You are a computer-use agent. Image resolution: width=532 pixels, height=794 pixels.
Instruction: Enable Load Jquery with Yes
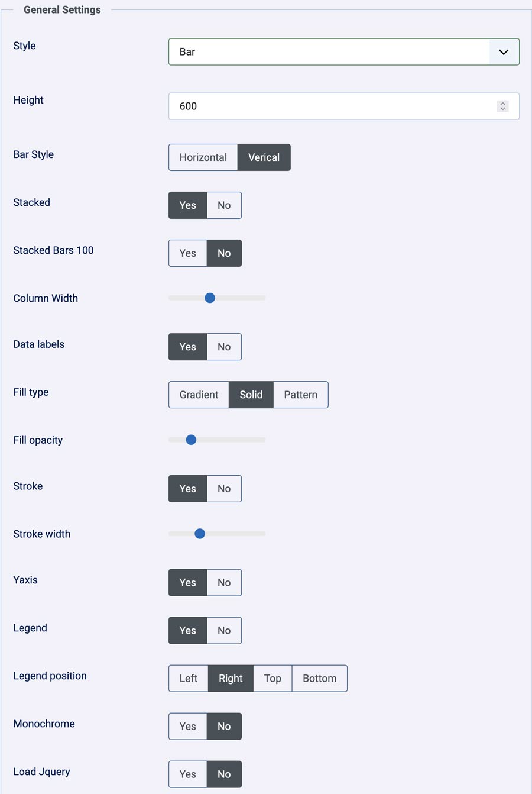pos(187,774)
